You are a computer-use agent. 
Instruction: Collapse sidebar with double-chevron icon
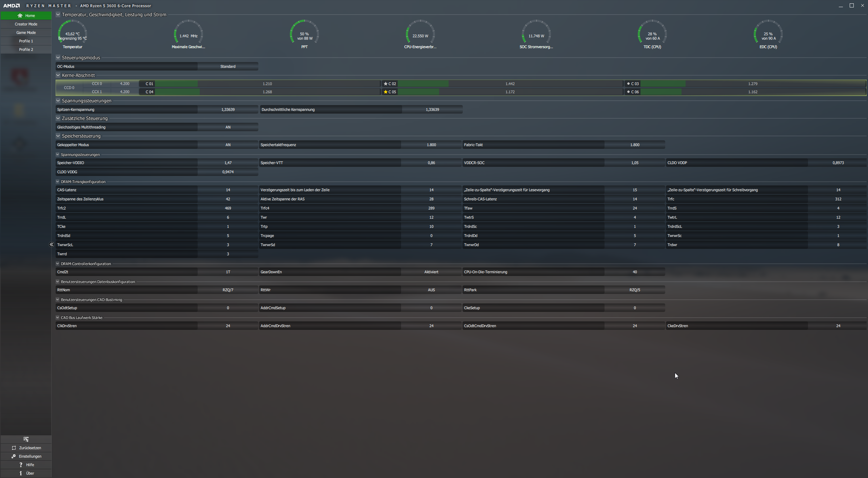52,244
